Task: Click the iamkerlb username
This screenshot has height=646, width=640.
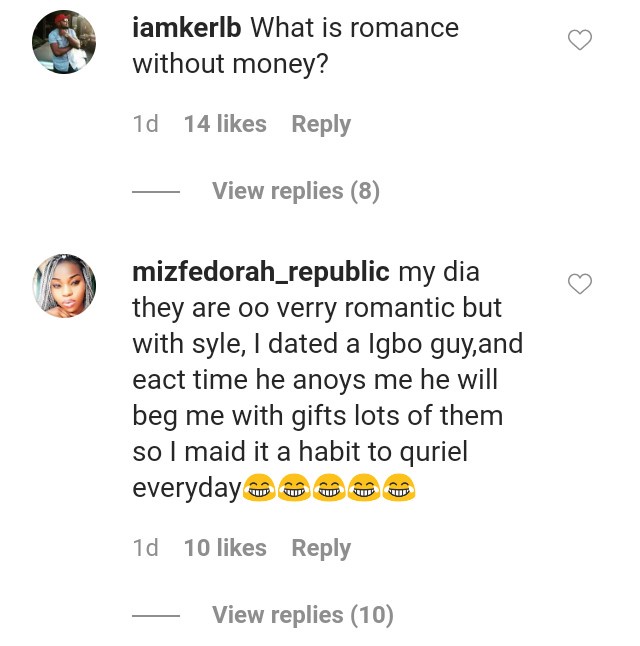Action: [187, 28]
